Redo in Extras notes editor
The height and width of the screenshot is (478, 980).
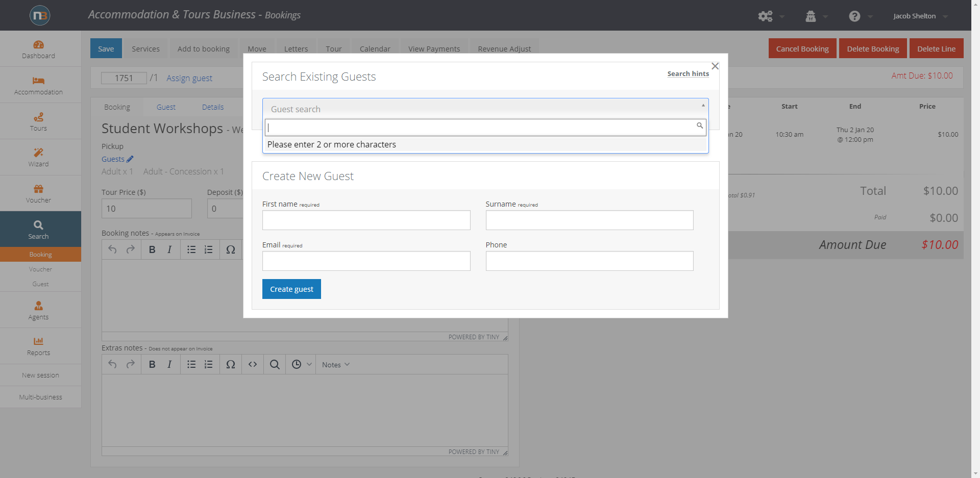131,364
